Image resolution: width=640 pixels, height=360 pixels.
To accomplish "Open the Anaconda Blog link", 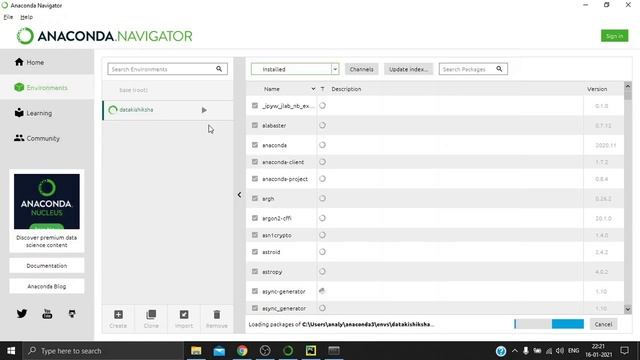I will (x=47, y=287).
